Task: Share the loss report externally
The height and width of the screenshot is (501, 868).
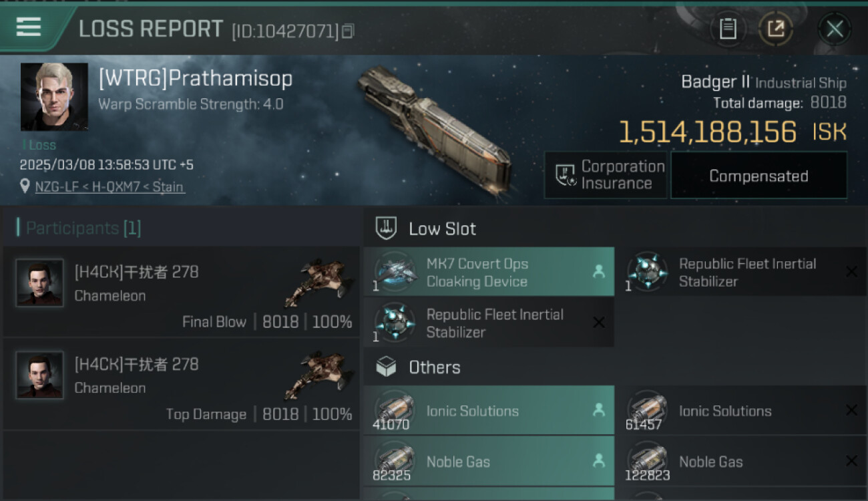Action: coord(775,29)
